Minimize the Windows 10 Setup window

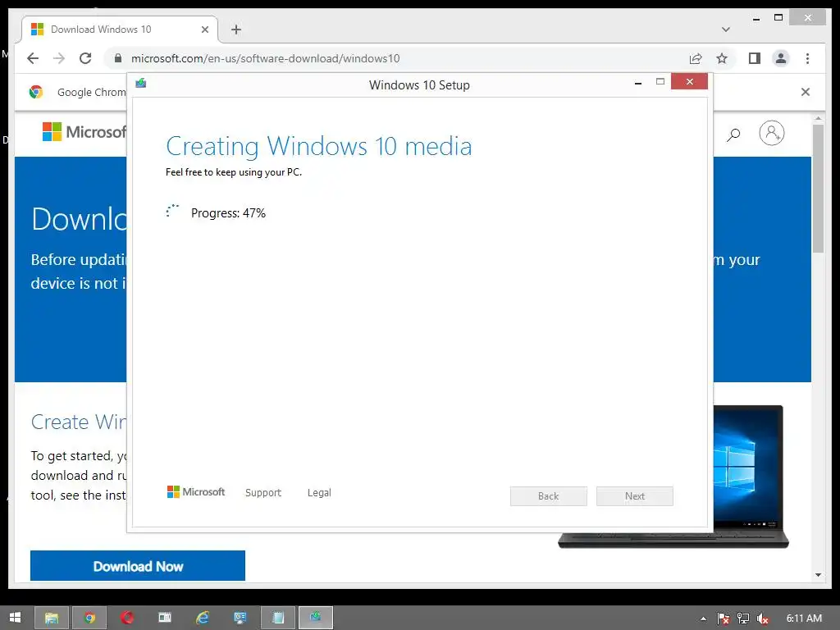point(637,83)
